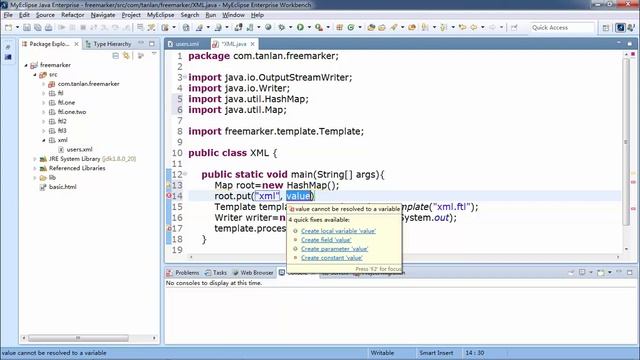Open the New file dropdown arrow
Viewport: 640px width, 360px height.
[x=17, y=27]
